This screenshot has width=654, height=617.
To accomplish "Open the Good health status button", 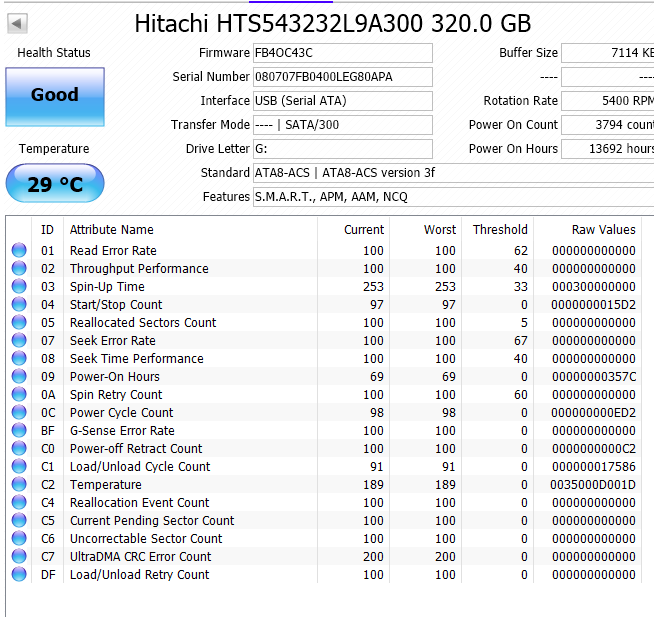I will coord(55,97).
